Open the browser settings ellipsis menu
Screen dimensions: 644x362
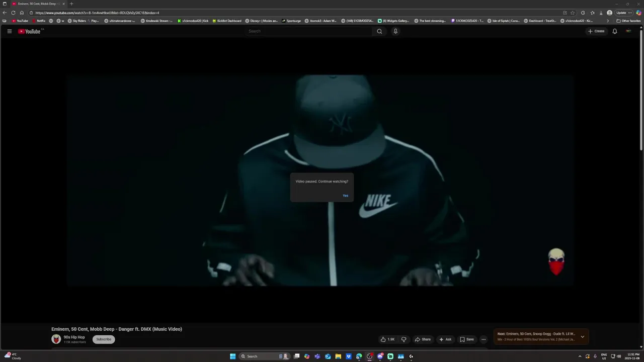point(630,13)
